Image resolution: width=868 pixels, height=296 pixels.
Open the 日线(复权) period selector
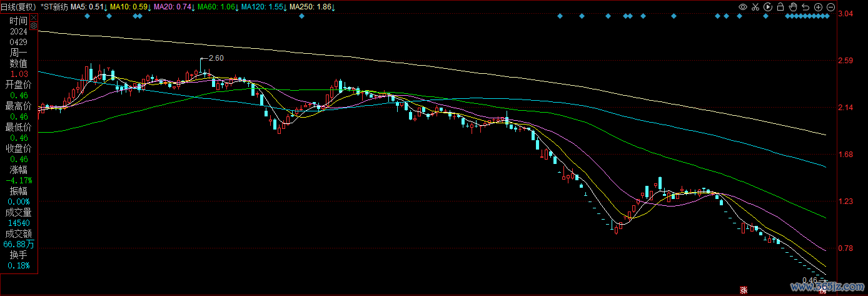[19, 7]
